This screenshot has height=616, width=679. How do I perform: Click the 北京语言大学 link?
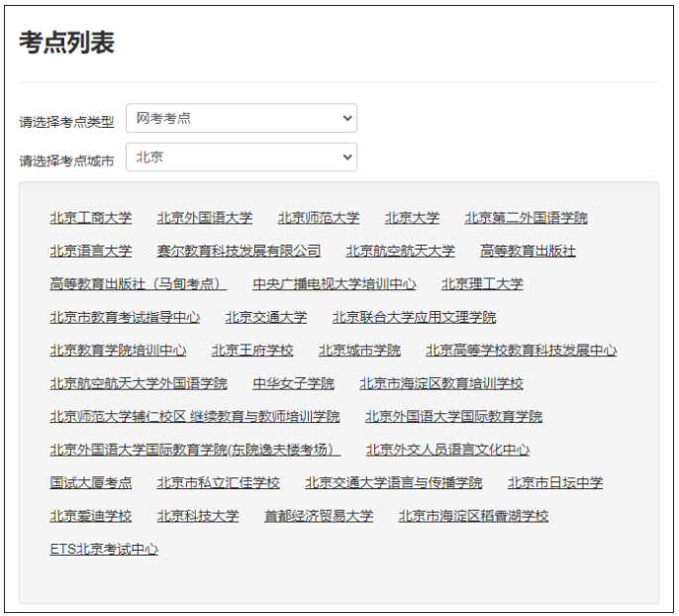tap(90, 252)
